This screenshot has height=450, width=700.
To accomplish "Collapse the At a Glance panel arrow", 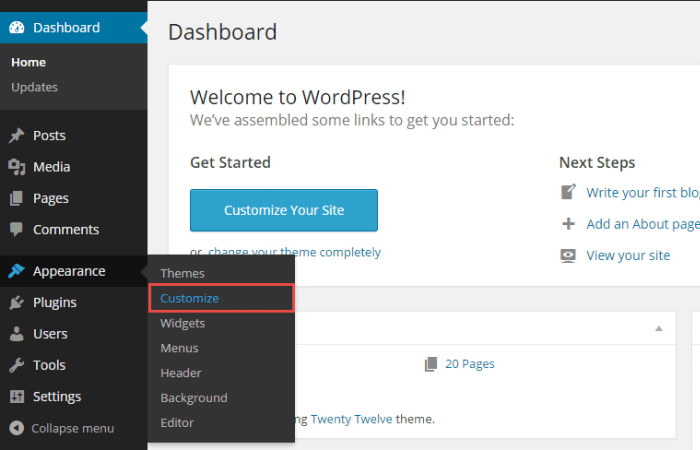I will point(658,328).
